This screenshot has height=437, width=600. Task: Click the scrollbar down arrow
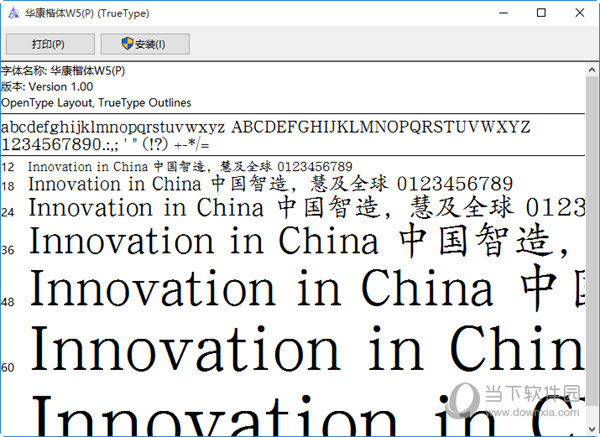tap(592, 429)
